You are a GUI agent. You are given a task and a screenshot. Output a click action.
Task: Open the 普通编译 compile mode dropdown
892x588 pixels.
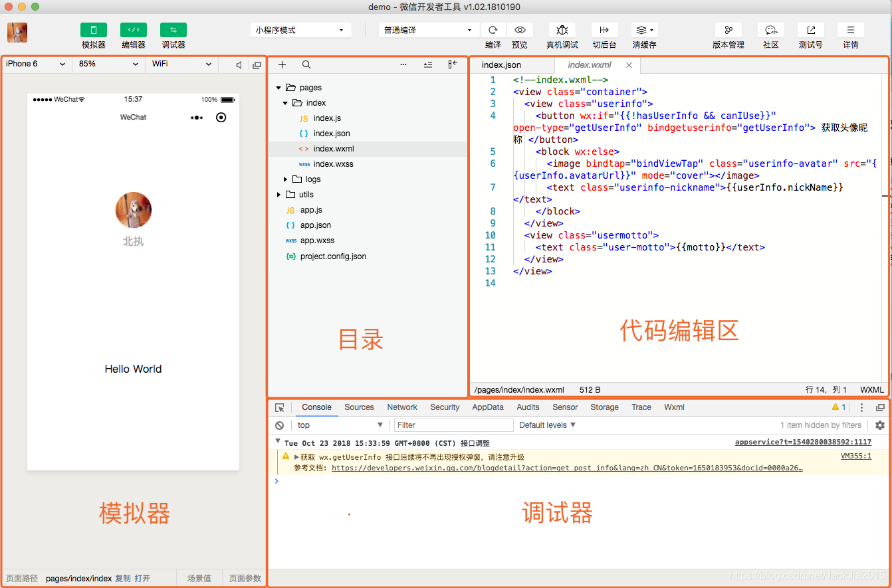click(429, 30)
